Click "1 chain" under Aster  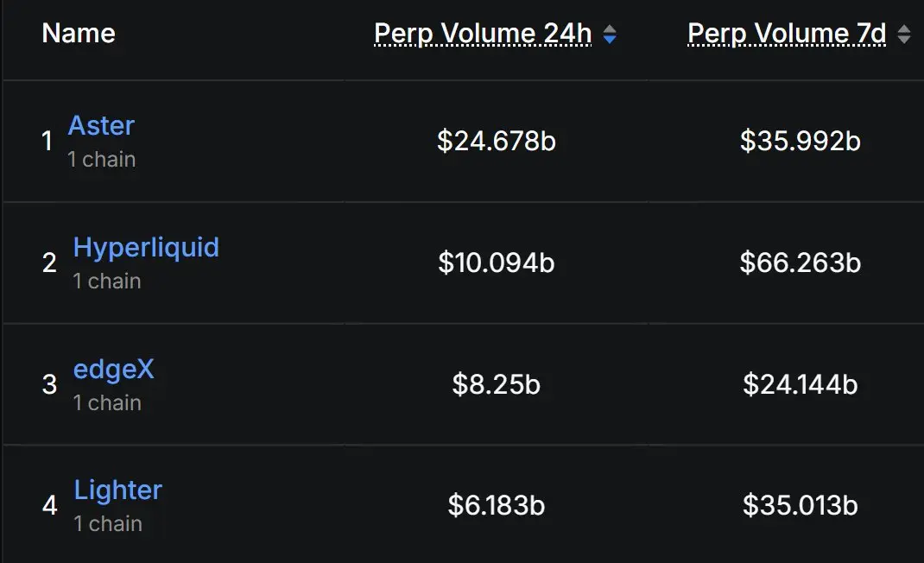(102, 160)
